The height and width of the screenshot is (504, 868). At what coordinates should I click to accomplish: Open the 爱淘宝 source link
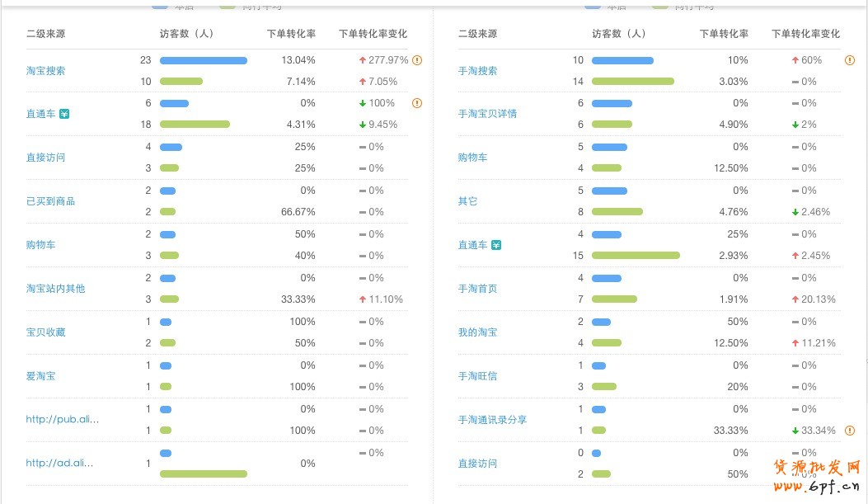click(x=40, y=376)
